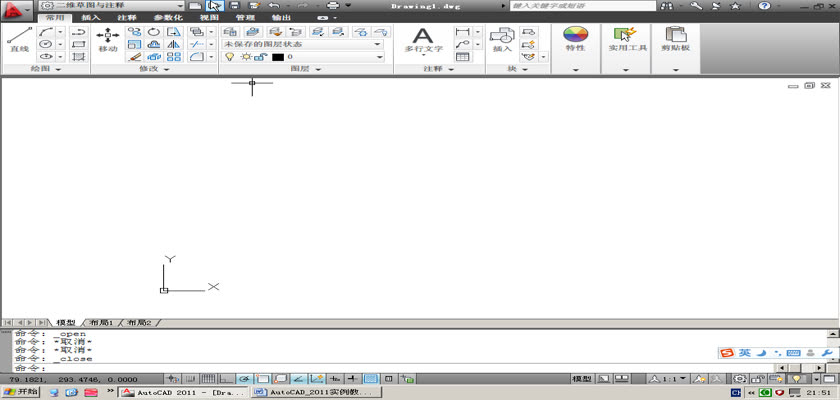840x400 pixels.
Task: Click the 移动 (Move) tool
Action: click(108, 40)
